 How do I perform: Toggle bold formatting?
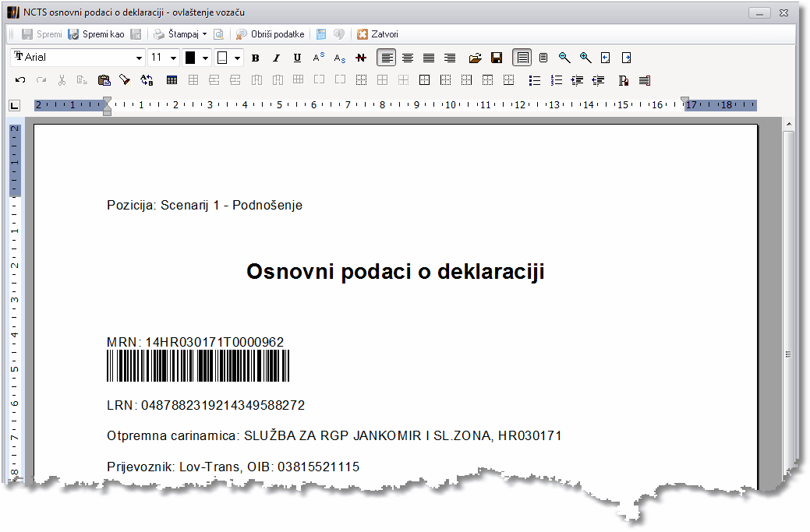pyautogui.click(x=255, y=58)
